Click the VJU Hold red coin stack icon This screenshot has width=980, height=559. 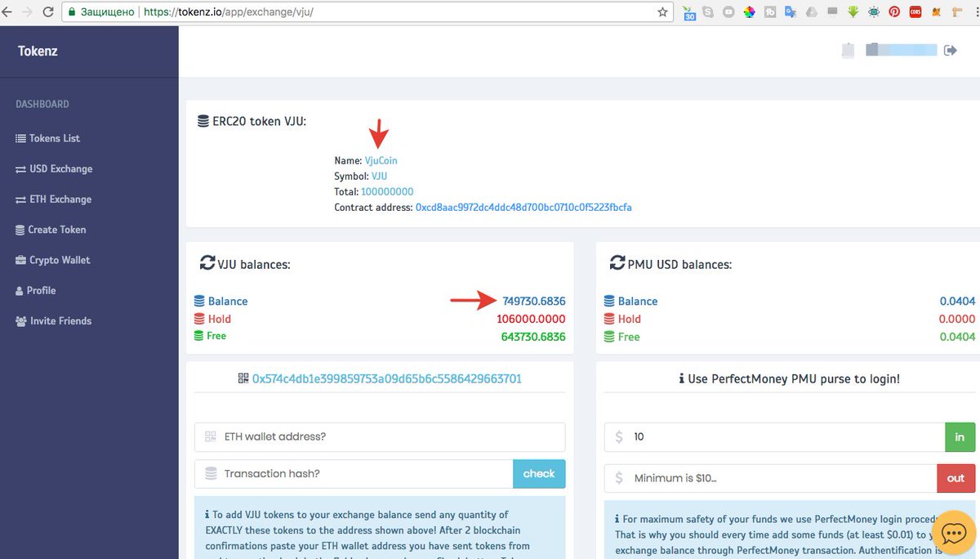pos(199,319)
